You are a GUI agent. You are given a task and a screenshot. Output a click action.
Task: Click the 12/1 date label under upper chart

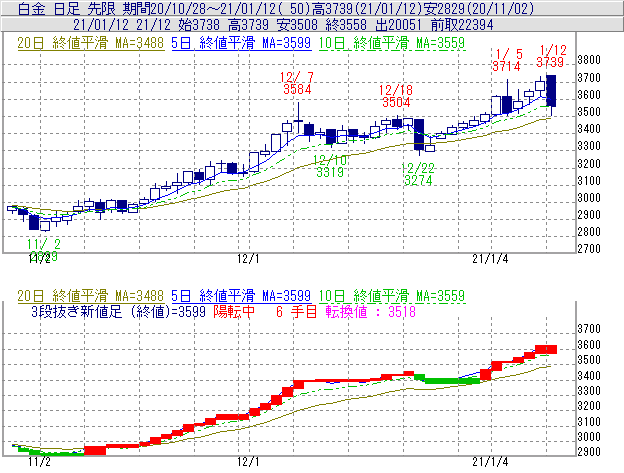click(x=248, y=259)
